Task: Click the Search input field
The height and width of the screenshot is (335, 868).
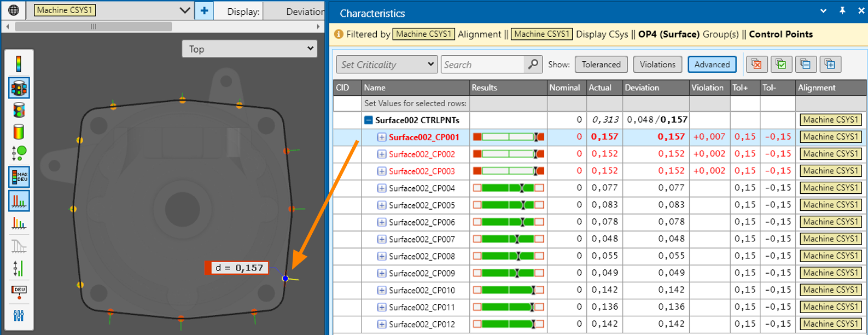Action: [483, 65]
